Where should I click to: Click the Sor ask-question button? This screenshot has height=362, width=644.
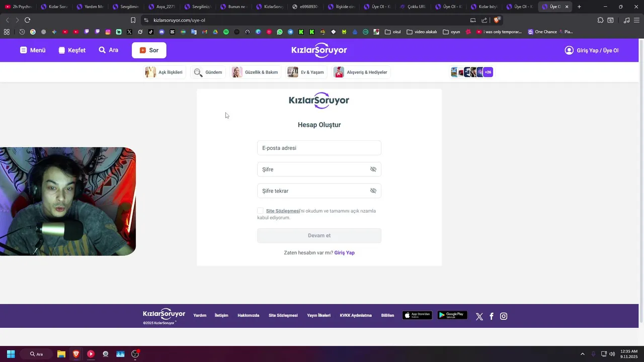[x=149, y=50]
